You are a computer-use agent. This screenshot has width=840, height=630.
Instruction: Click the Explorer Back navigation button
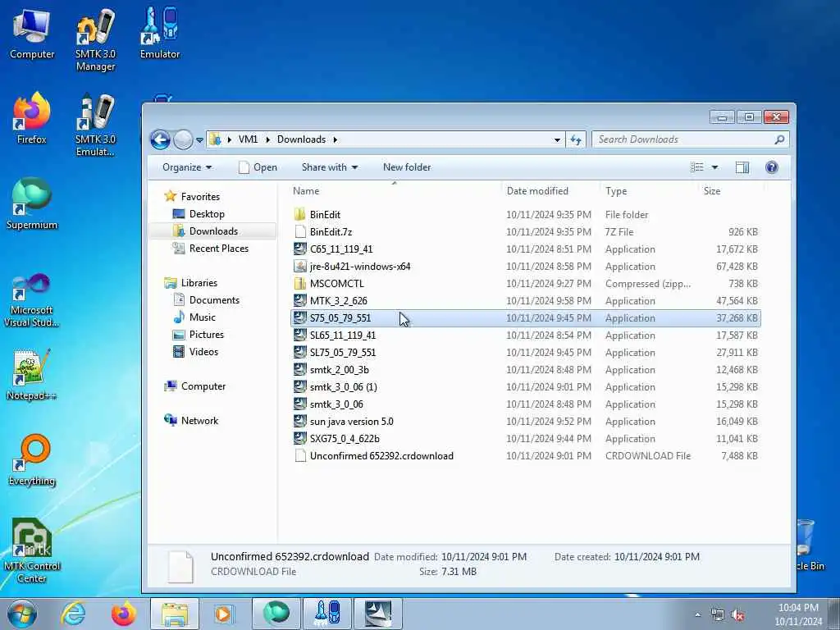tap(160, 139)
